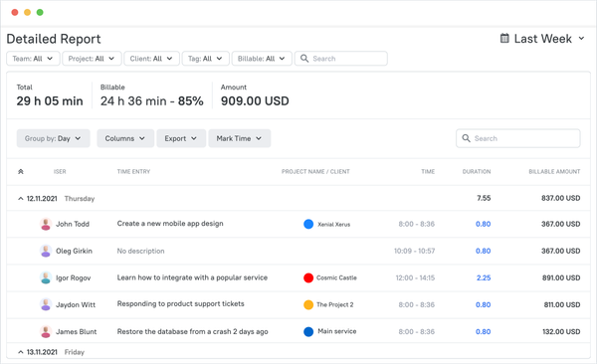Sort by the DURATION column header
This screenshot has height=364, width=597.
[477, 172]
